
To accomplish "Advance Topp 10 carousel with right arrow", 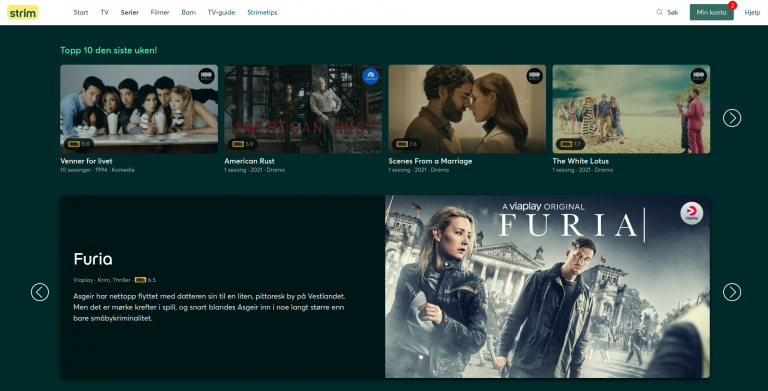I will [732, 118].
